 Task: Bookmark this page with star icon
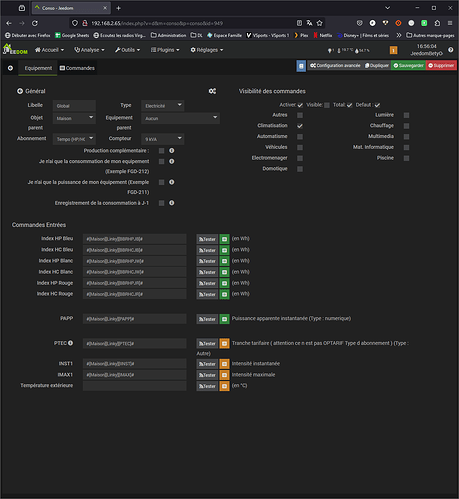(x=320, y=23)
